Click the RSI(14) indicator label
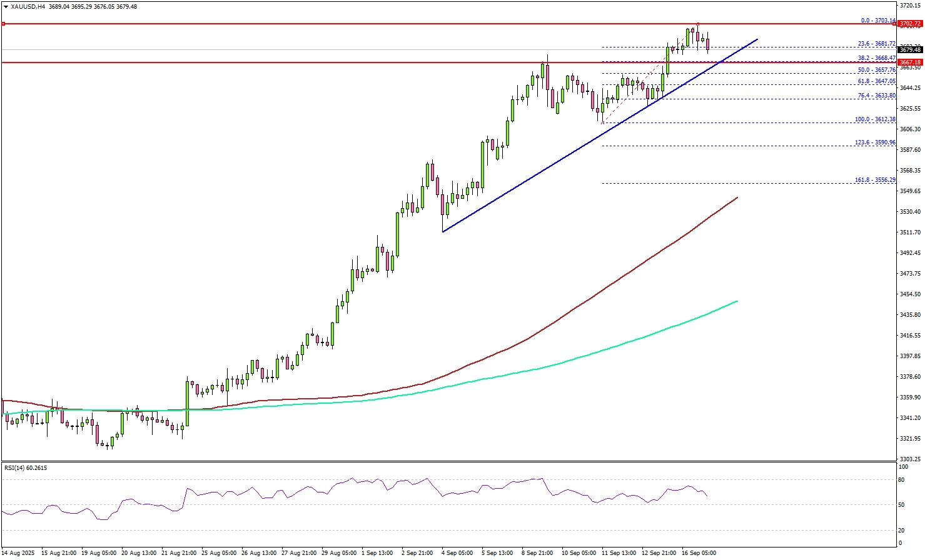Viewport: 925px width, 560px height. pyautogui.click(x=26, y=467)
